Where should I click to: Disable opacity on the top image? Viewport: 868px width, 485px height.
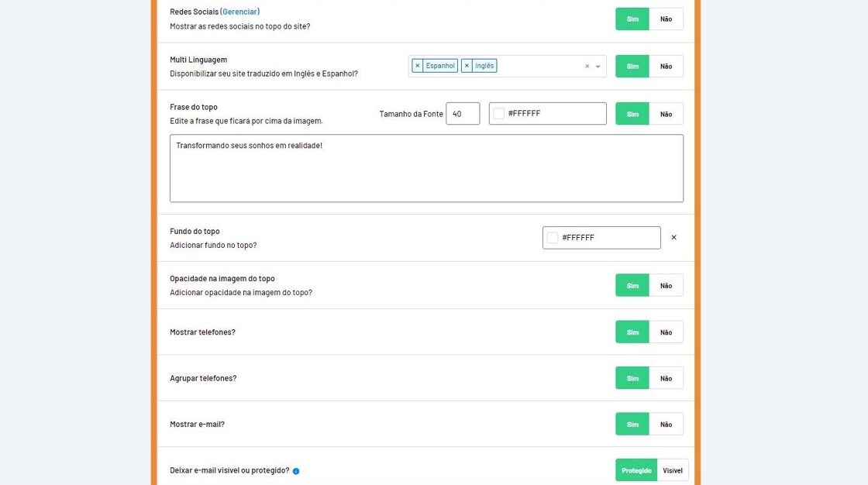(x=666, y=285)
